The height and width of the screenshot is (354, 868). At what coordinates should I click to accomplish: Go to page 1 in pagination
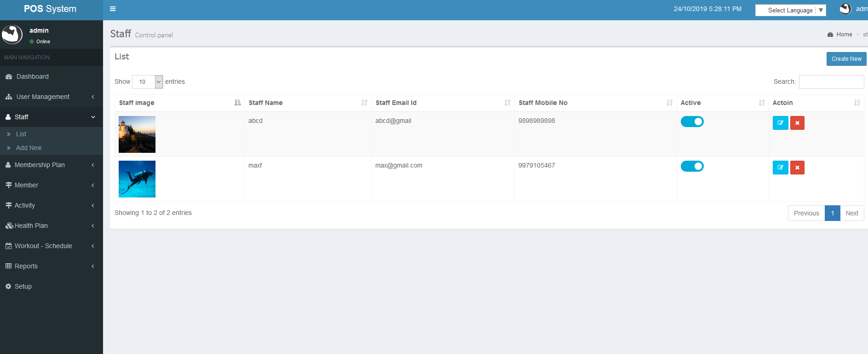(833, 213)
